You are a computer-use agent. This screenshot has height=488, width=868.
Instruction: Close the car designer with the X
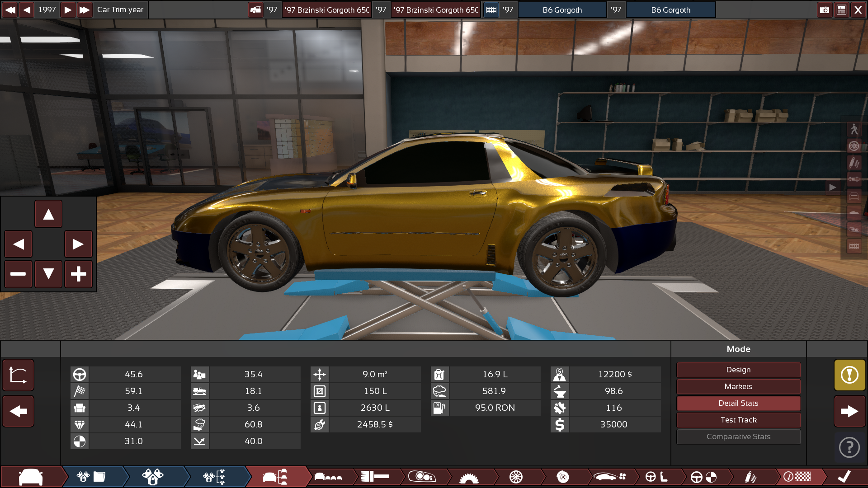pos(858,9)
